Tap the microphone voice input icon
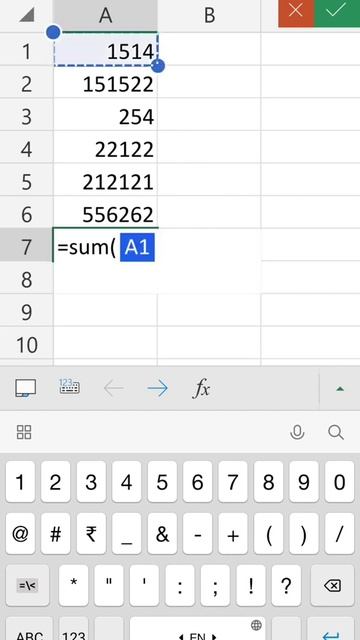360x640 pixels. click(297, 432)
